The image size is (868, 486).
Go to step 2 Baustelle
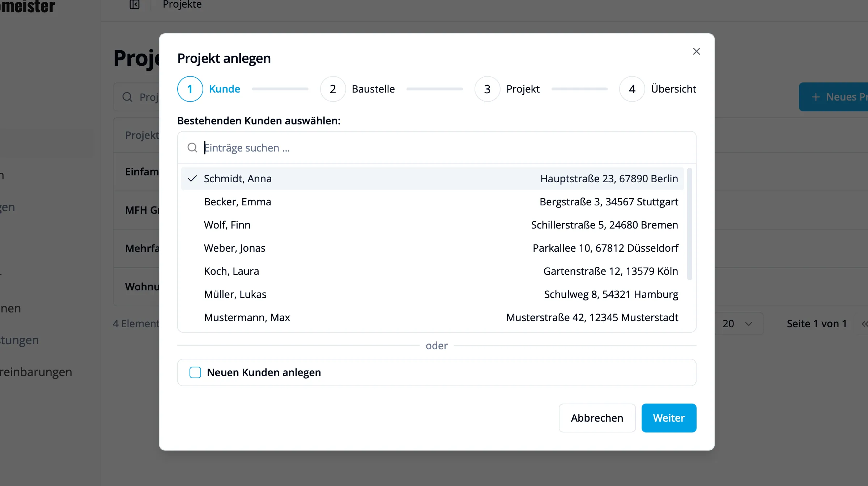[x=357, y=89]
